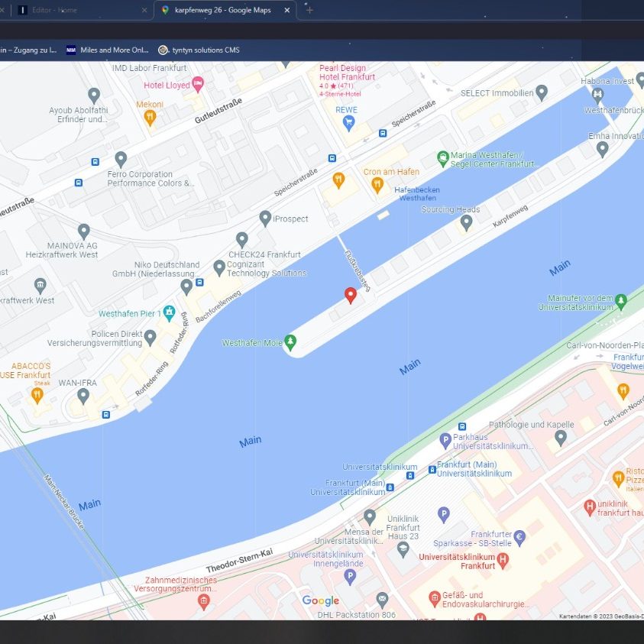Open the tyntyn solutions CMS bookmark
The height and width of the screenshot is (644, 644).
click(x=199, y=50)
